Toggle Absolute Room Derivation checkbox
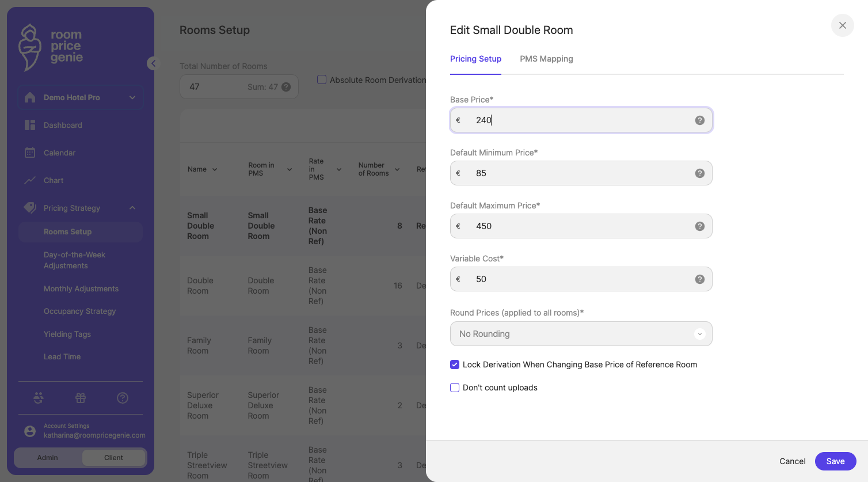Screen dimensions: 868x482 click(322, 79)
